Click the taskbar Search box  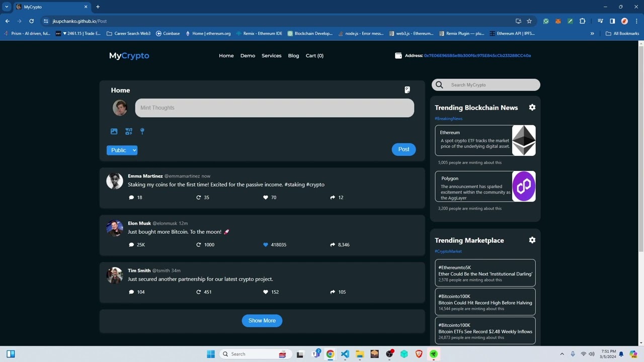click(255, 354)
